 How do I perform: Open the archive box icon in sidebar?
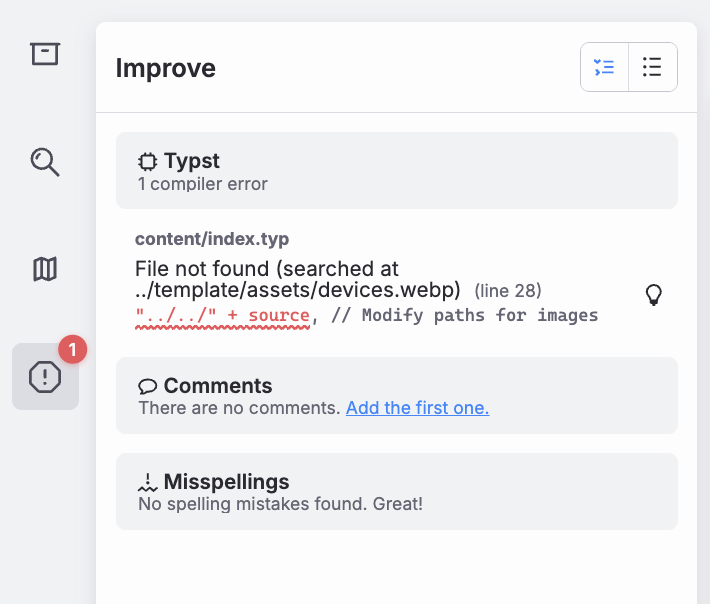45,53
